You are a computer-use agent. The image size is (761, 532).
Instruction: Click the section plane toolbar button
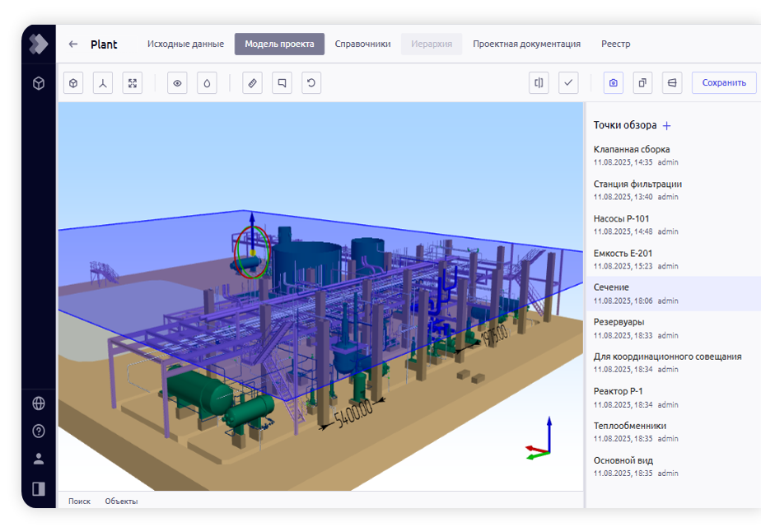tap(672, 83)
